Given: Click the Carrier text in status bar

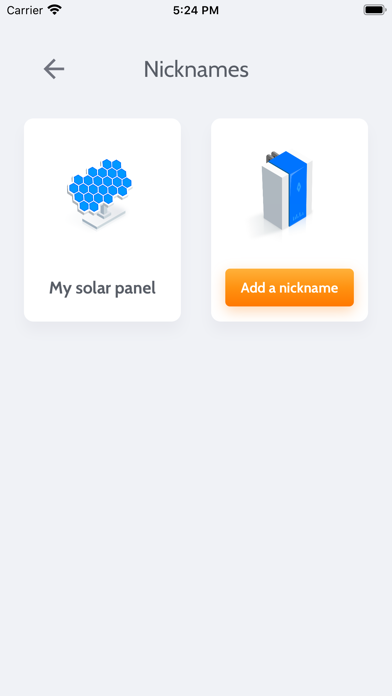Looking at the screenshot, I should coord(24,10).
